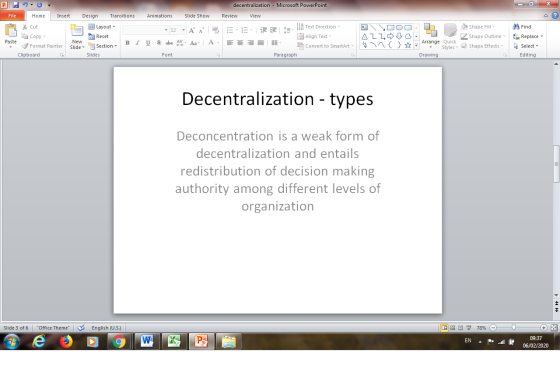Image resolution: width=560 pixels, height=386 pixels.
Task: Click the Save icon in Quick Access Toolbar
Action: coord(15,5)
